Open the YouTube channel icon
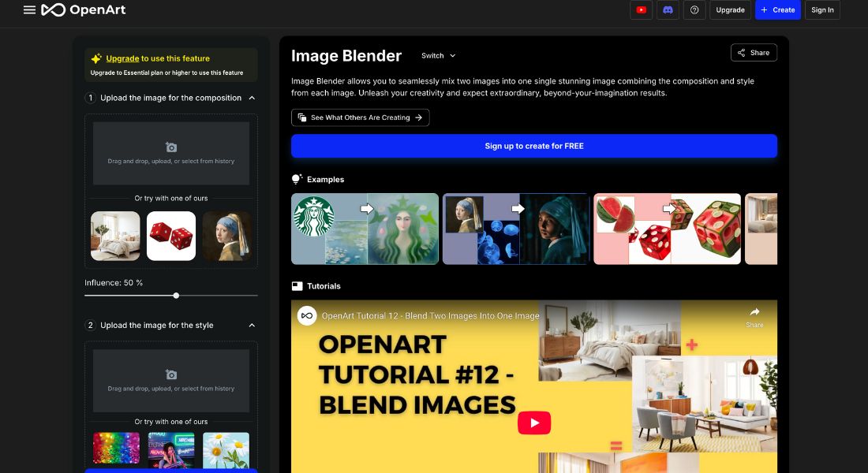The width and height of the screenshot is (868, 473). (x=641, y=10)
